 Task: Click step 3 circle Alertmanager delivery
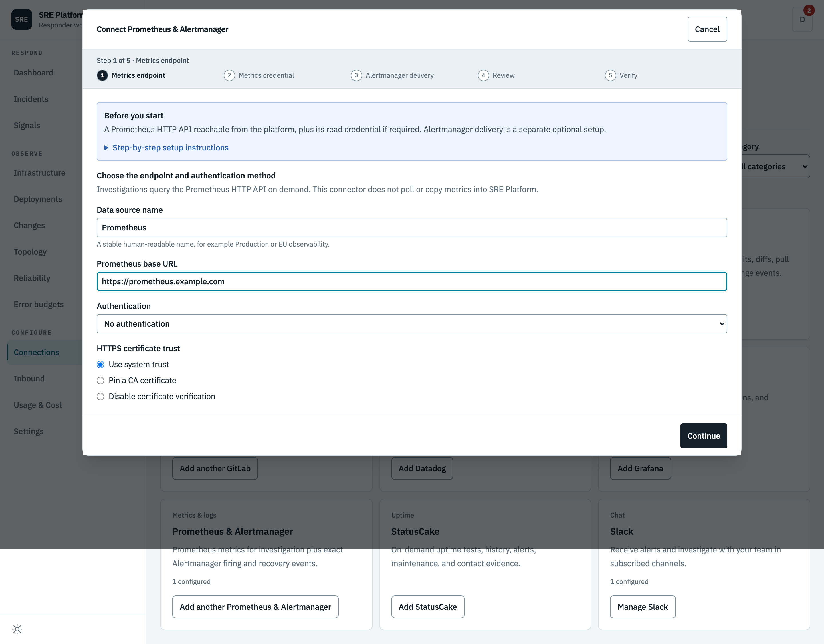click(356, 75)
